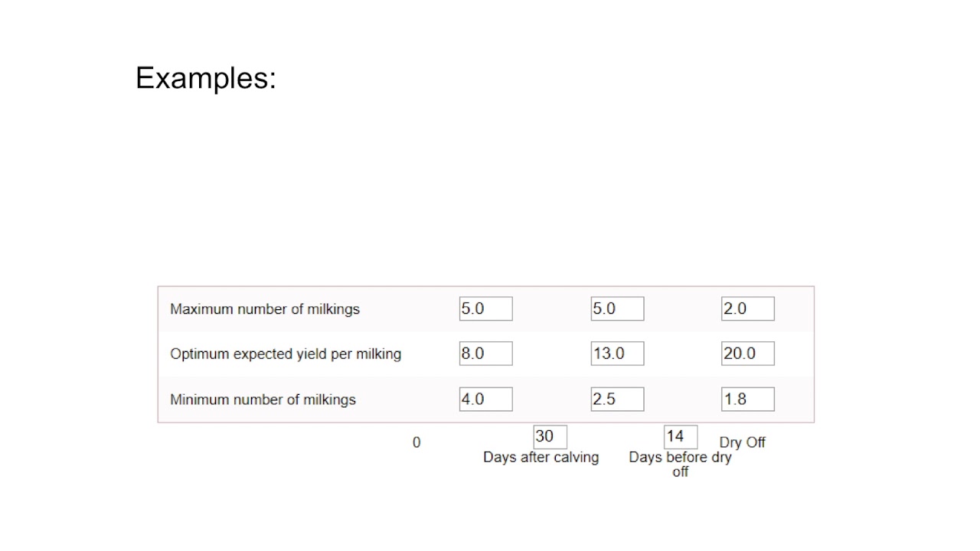Select Optimum expected yield field showing 13.0
The width and height of the screenshot is (980, 551).
click(x=617, y=354)
